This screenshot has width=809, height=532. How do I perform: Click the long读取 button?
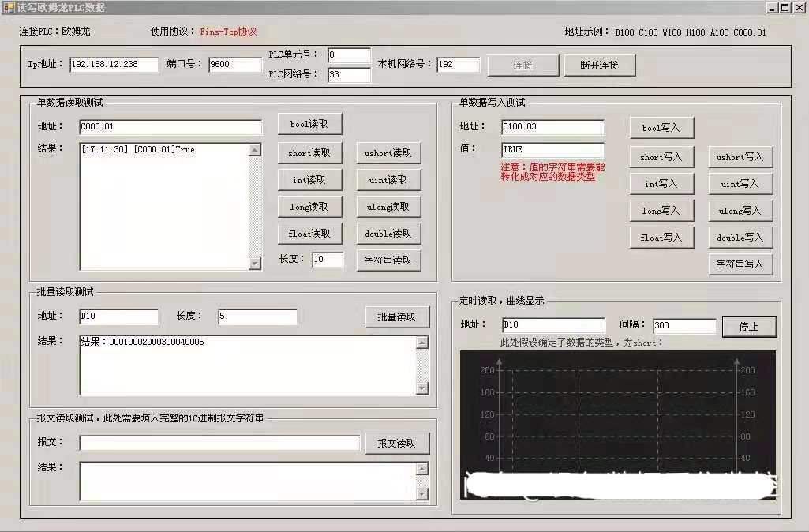pyautogui.click(x=309, y=207)
